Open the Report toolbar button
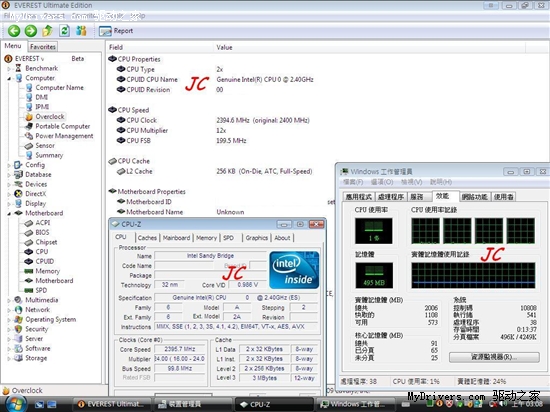This screenshot has height=412, width=550. tap(116, 31)
